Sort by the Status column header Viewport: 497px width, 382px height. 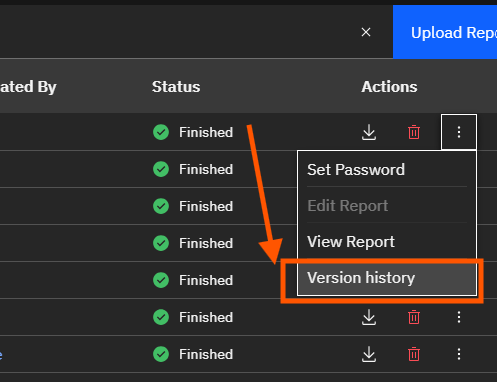[x=176, y=87]
